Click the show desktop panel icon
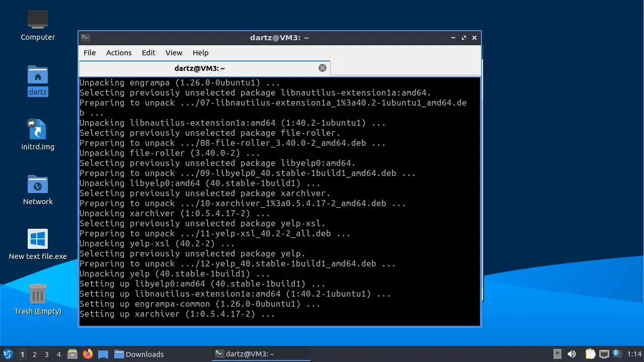This screenshot has height=362, width=644. click(103, 354)
